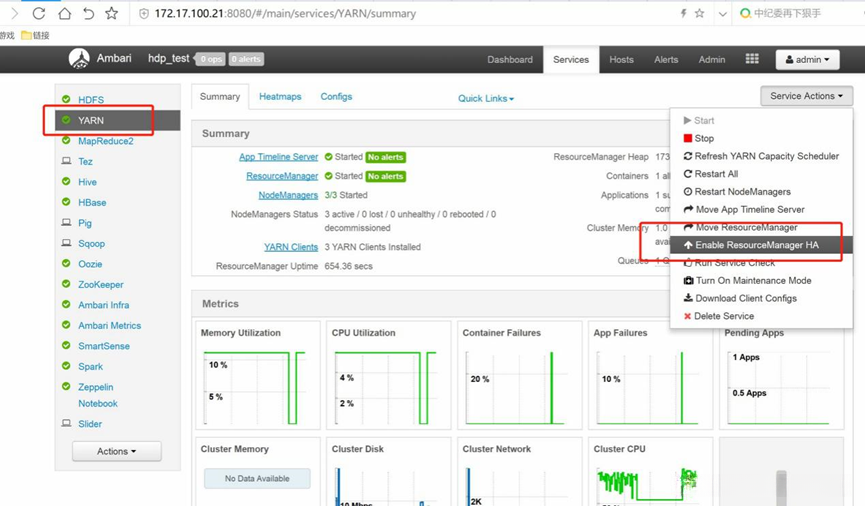Screen dimensions: 865x506
Task: Select ZooKeeper service in sidebar
Action: [100, 285]
